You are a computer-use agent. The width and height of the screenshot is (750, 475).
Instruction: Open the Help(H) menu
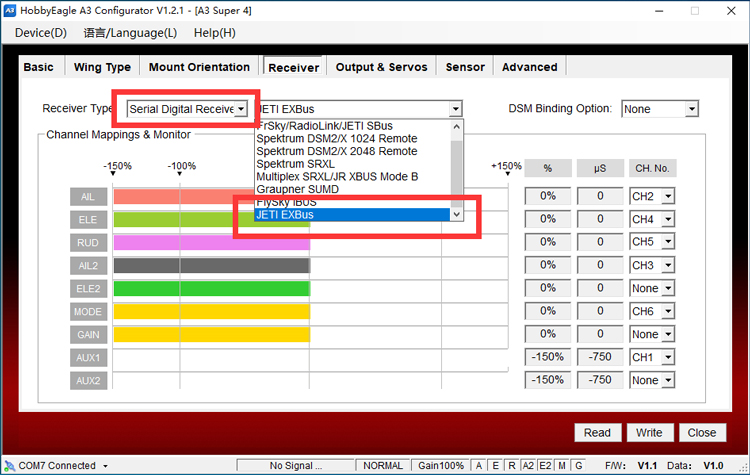[214, 33]
